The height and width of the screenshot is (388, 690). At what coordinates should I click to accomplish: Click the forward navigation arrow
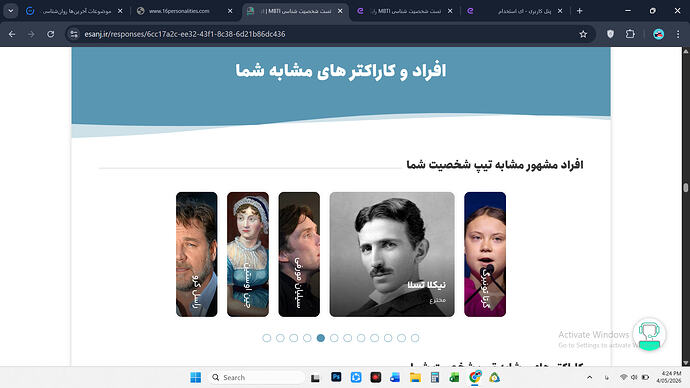pos(31,34)
